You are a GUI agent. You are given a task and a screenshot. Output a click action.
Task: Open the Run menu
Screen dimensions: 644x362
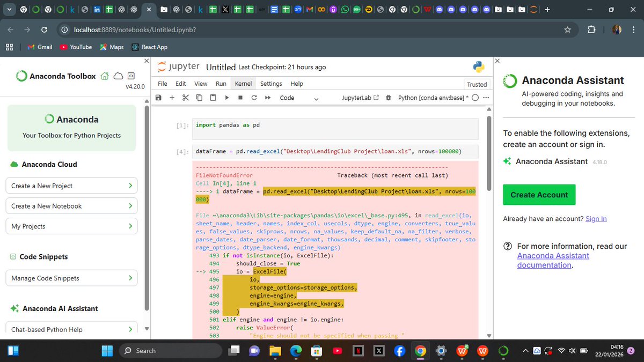(x=221, y=84)
